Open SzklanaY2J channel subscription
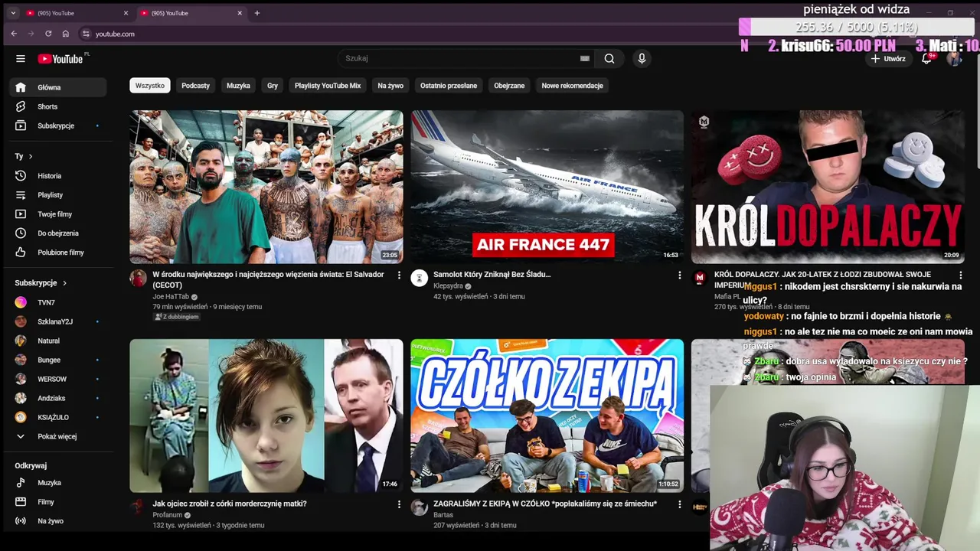980x551 pixels. click(58, 321)
